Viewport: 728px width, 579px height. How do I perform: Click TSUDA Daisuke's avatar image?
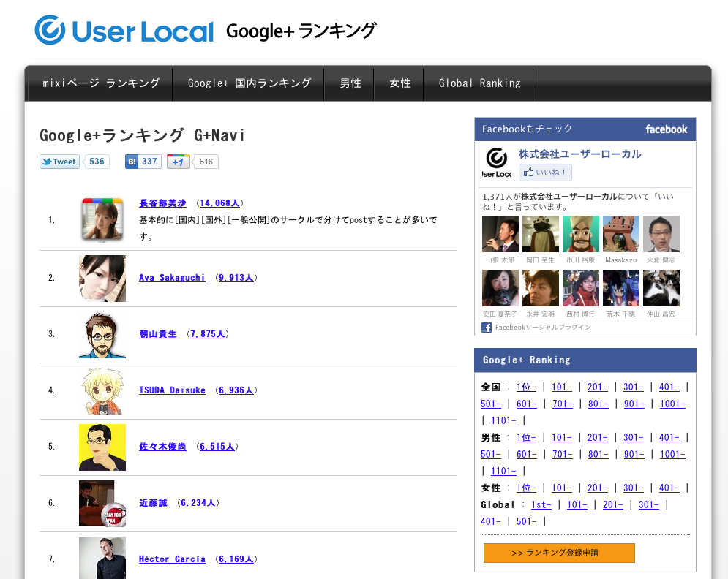[102, 390]
